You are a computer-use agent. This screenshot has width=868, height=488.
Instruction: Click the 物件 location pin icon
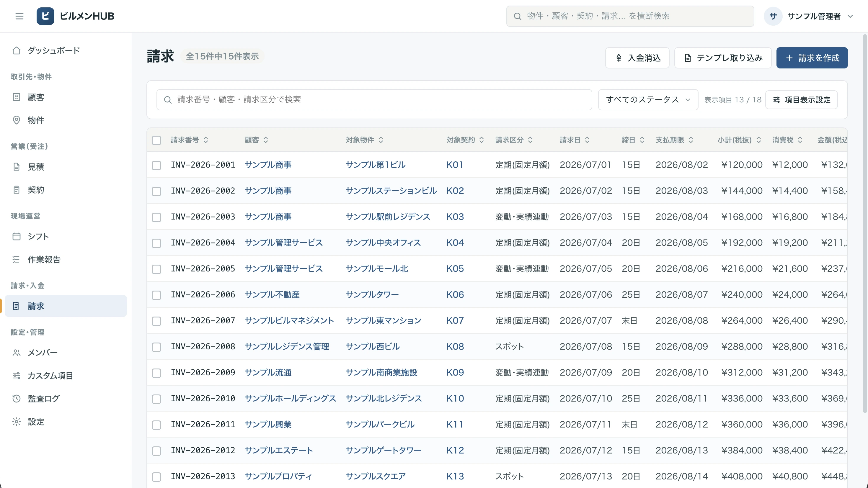[17, 120]
